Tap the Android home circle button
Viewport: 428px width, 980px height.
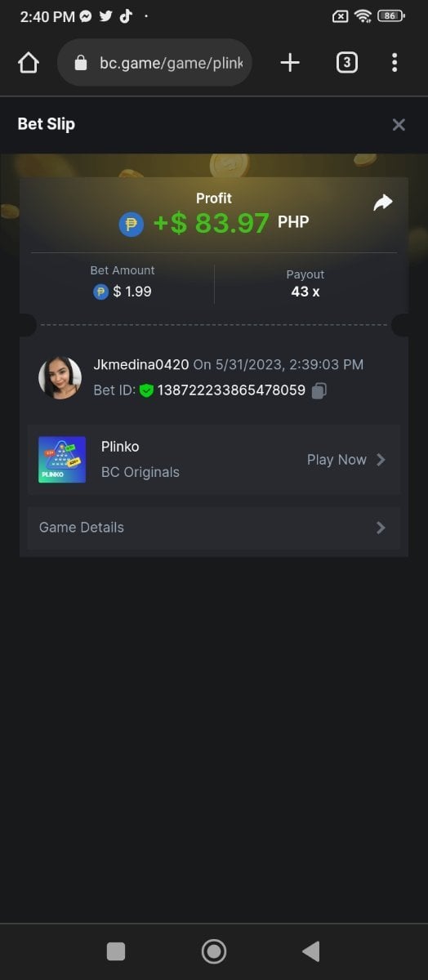tap(214, 951)
